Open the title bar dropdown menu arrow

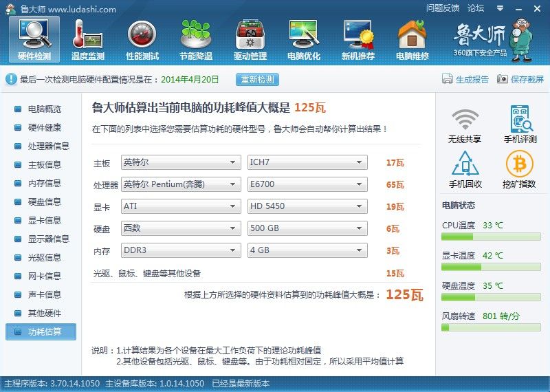pyautogui.click(x=500, y=8)
